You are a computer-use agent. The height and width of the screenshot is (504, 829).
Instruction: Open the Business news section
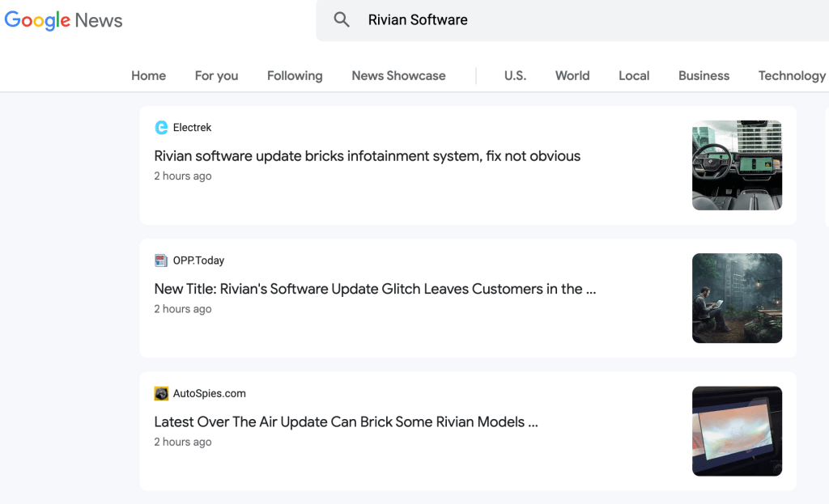(704, 75)
